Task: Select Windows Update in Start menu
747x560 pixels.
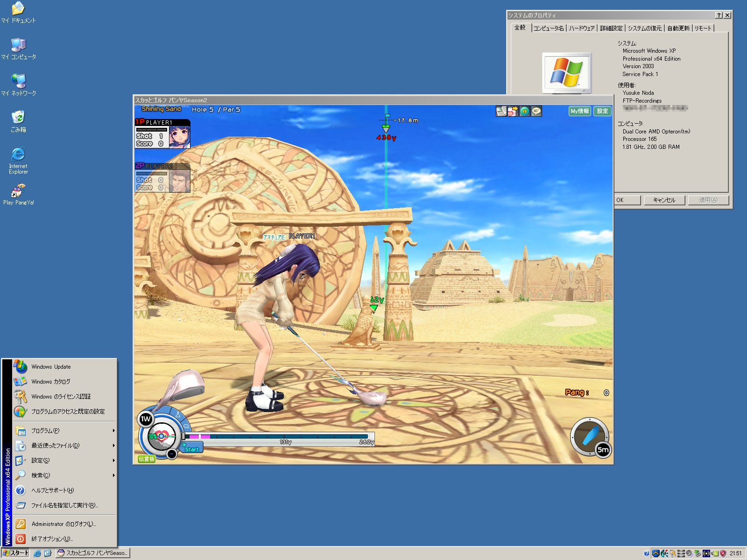Action: [64, 367]
